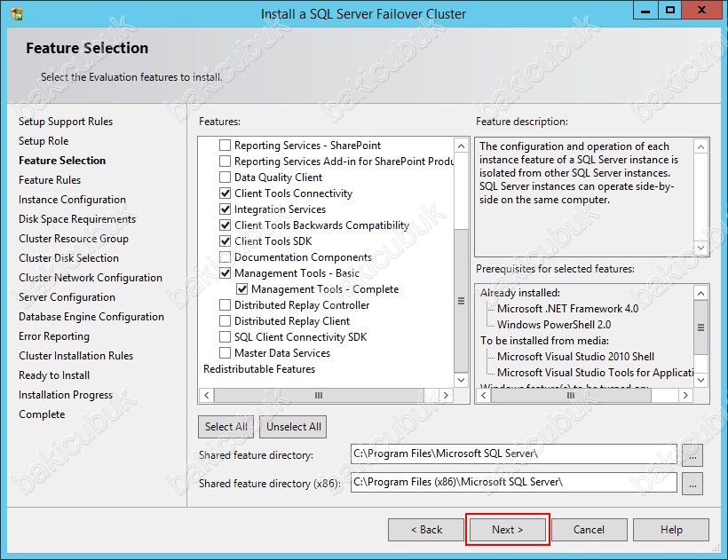
Task: Select Microsoft Visual Studio 2010 Shell item
Action: (575, 356)
